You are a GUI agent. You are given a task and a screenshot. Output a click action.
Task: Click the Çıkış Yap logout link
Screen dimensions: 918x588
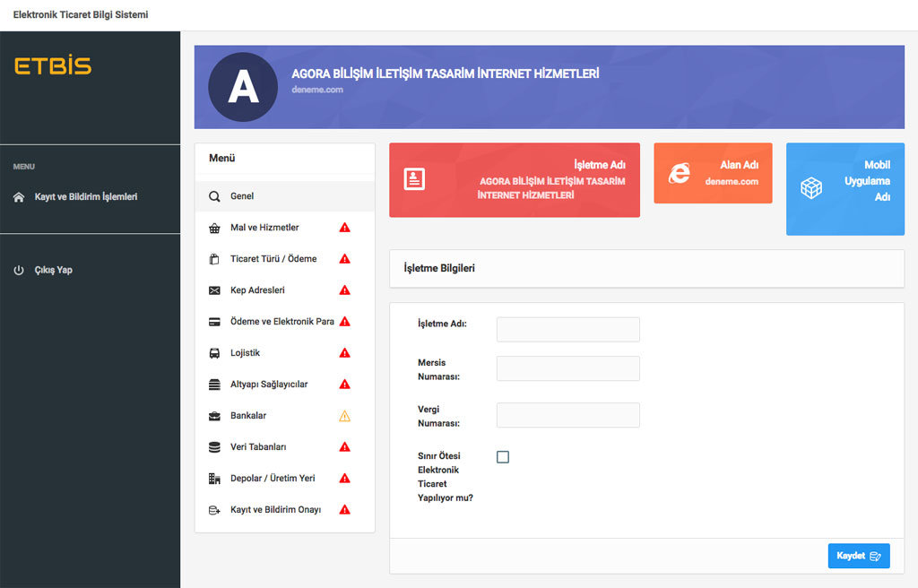pos(53,270)
